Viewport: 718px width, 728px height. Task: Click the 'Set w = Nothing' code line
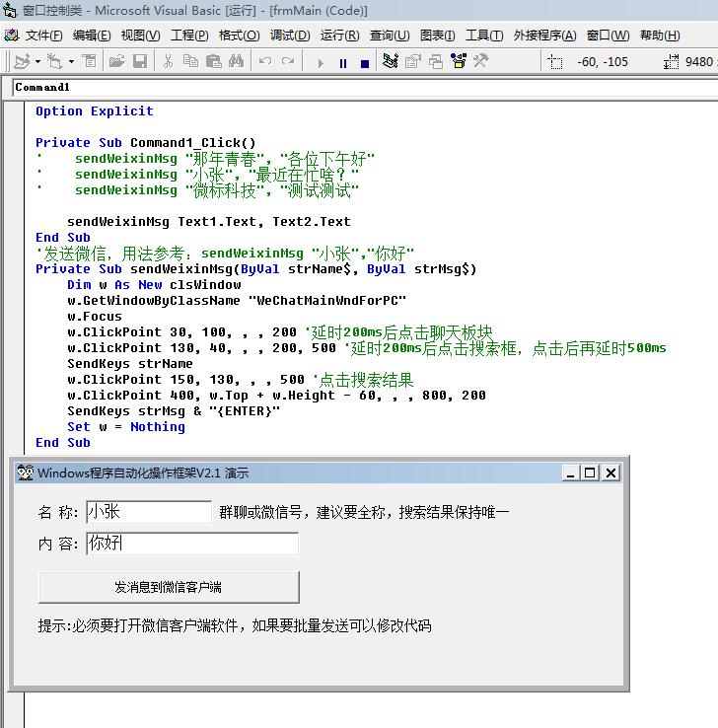[126, 427]
